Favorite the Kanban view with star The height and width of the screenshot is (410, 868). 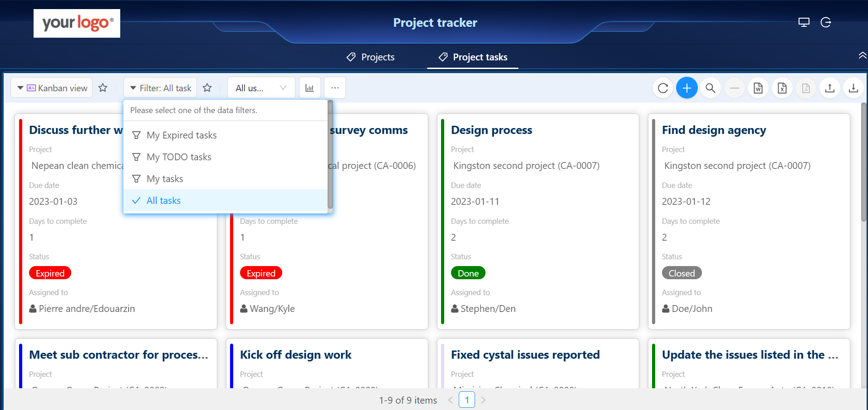tap(103, 88)
